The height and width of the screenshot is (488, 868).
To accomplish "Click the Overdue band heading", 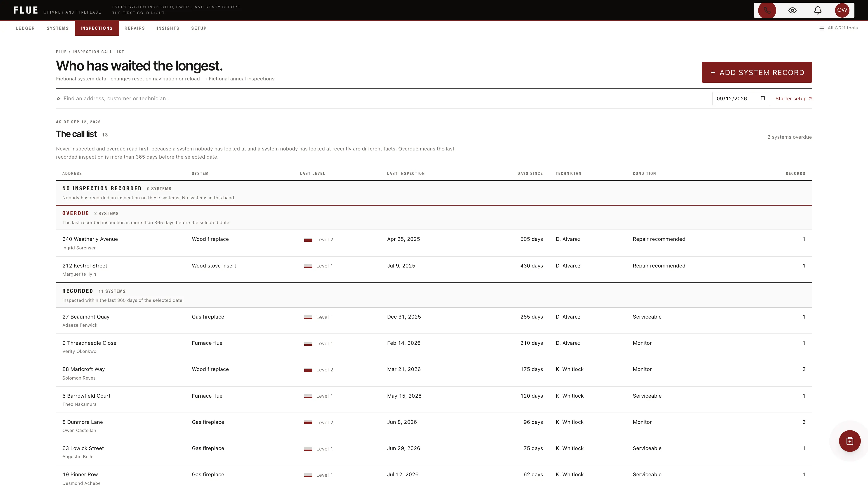I will click(x=76, y=213).
